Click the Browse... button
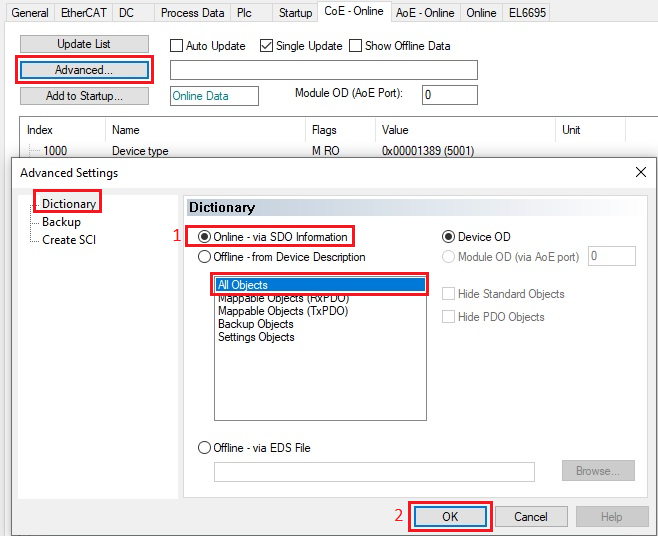The height and width of the screenshot is (536, 658). click(x=598, y=471)
